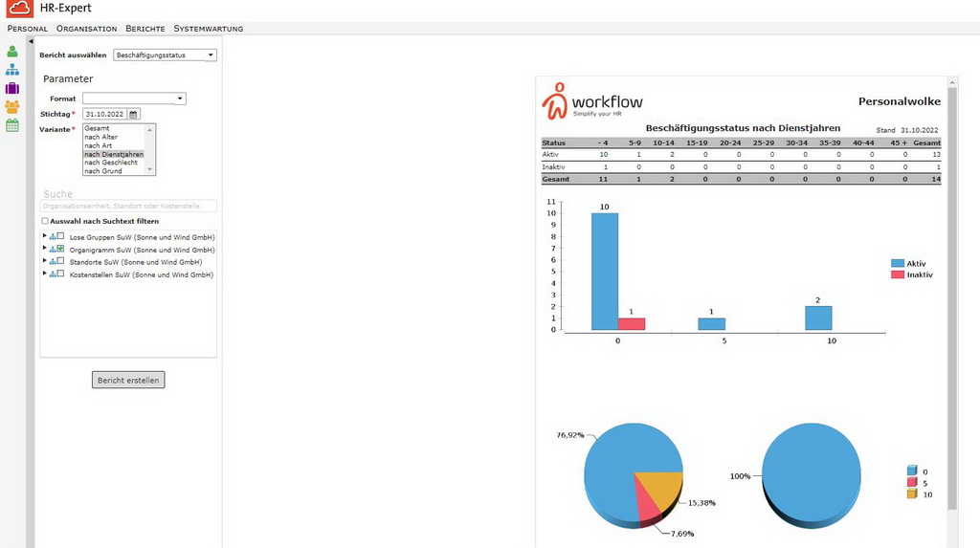The height and width of the screenshot is (548, 980).
Task: Check the Lose Gruppen SuW checkbox
Action: point(60,236)
